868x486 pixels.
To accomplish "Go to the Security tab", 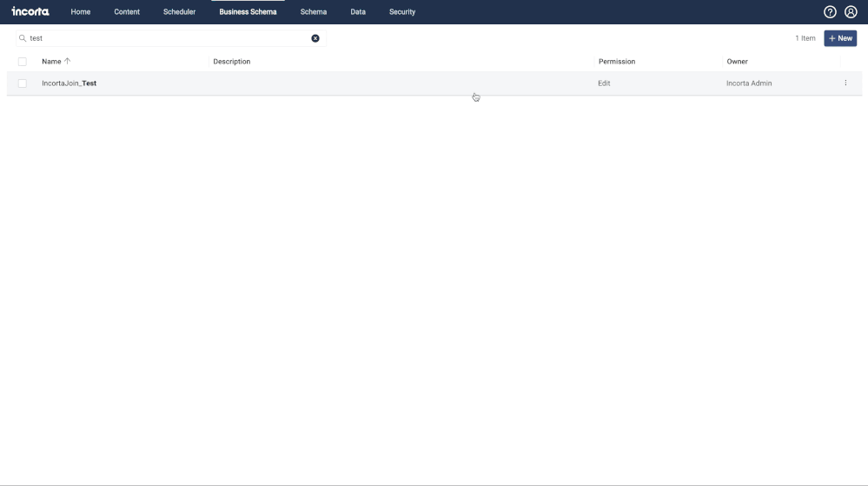I will pos(402,12).
